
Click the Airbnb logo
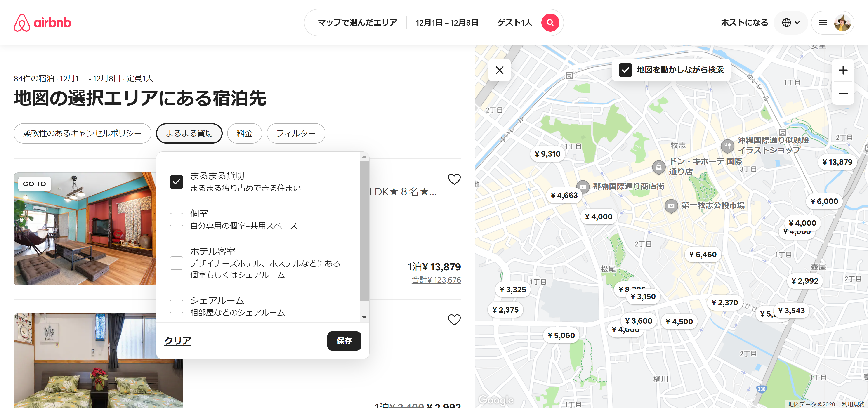pos(42,23)
